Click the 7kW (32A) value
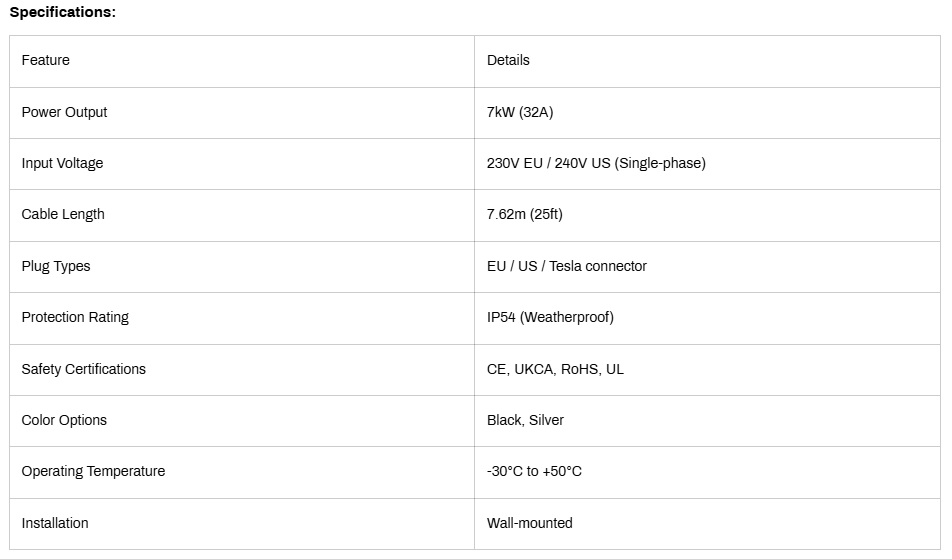Screen dimensions: 952x559 click(x=520, y=112)
